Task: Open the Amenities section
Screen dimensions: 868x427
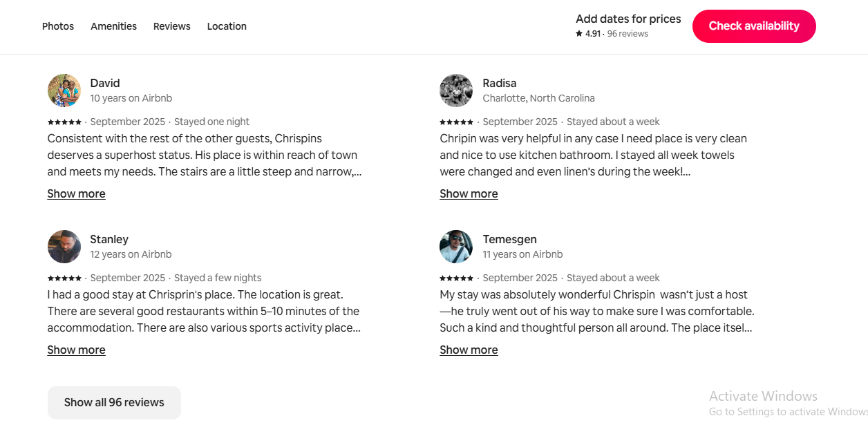Action: (113, 26)
